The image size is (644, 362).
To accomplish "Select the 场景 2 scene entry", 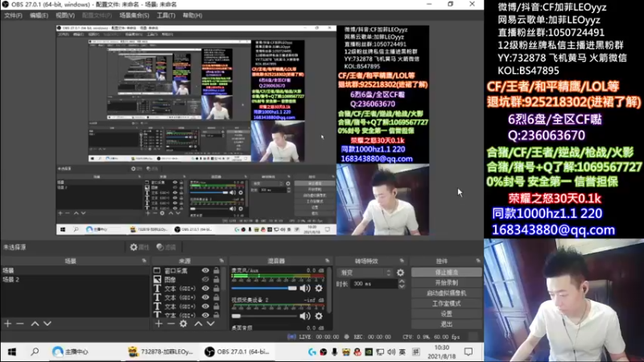I will (x=75, y=279).
